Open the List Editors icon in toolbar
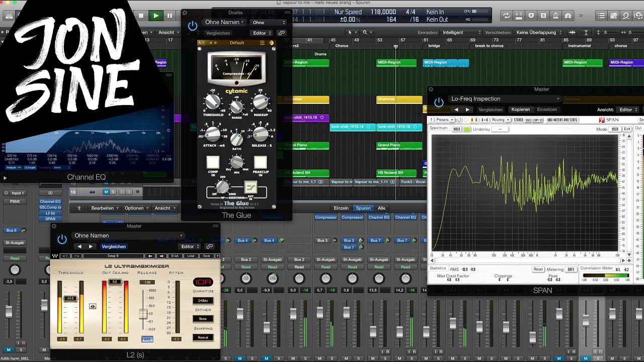 tap(601, 16)
